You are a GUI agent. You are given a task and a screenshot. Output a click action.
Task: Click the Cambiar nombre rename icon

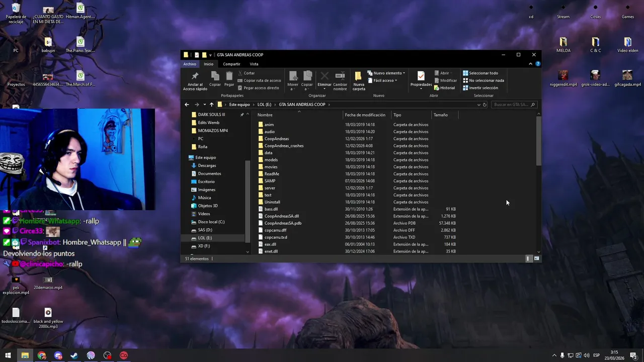click(x=340, y=80)
